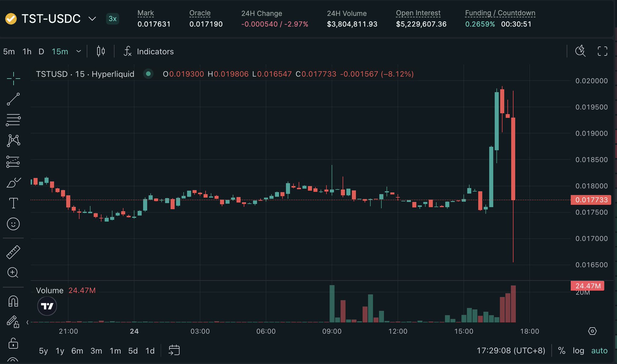Open the go to date calendar
Viewport: 617px width, 364px height.
click(x=174, y=350)
